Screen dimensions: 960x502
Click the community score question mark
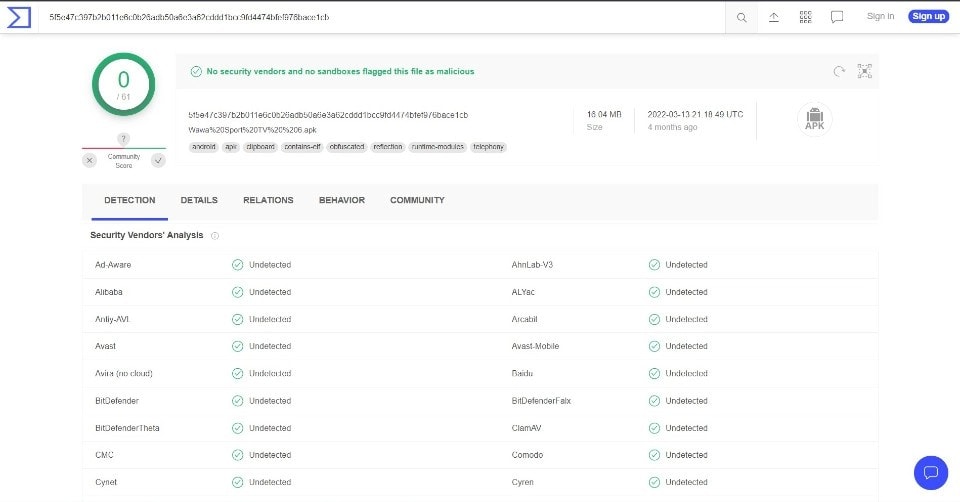(x=124, y=139)
